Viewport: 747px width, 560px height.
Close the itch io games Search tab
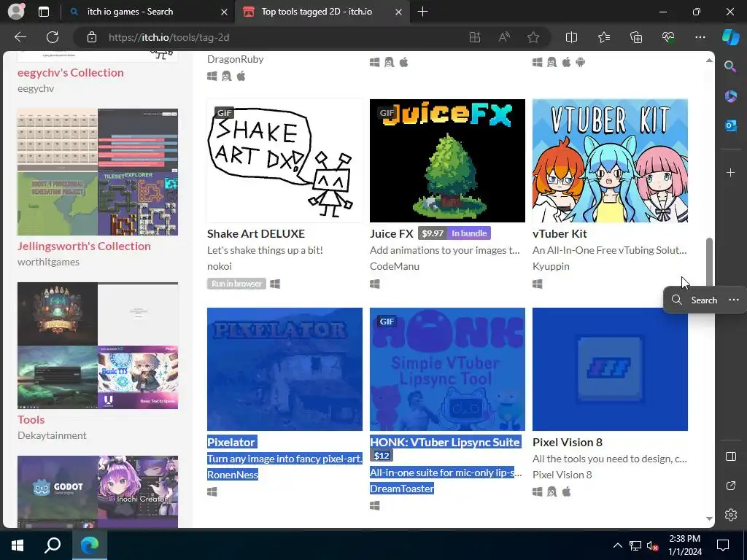pyautogui.click(x=224, y=12)
